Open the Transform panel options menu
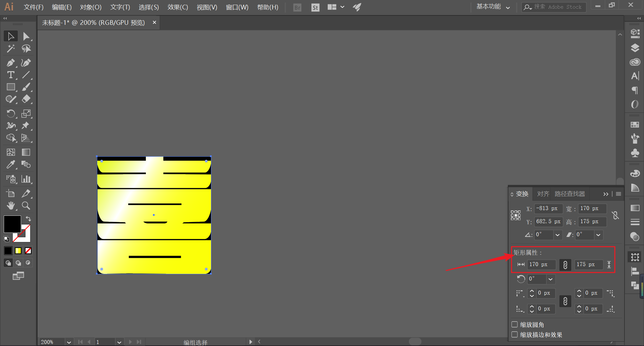This screenshot has height=346, width=644. pyautogui.click(x=619, y=194)
